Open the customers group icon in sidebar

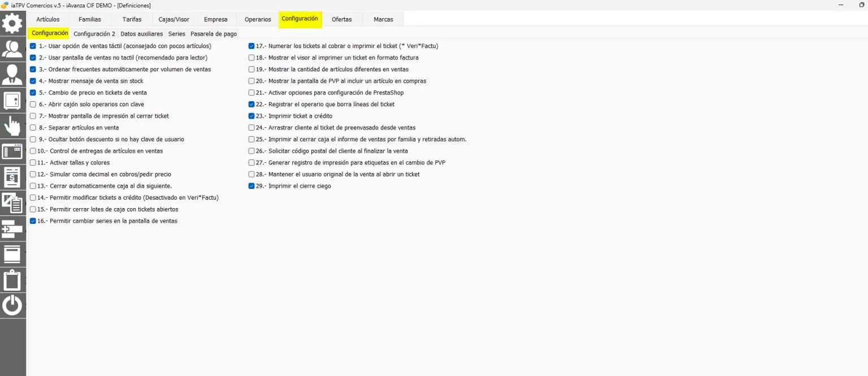tap(12, 49)
